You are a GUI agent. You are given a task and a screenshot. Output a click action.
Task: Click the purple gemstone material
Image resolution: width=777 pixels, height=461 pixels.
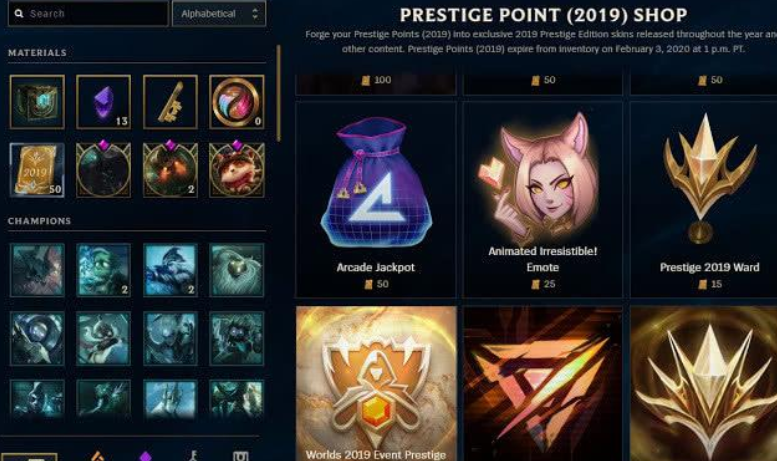(104, 102)
